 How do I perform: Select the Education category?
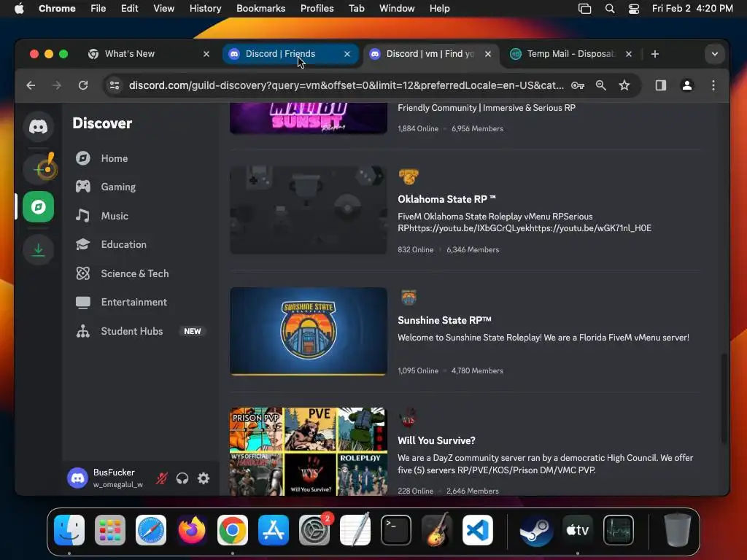coord(141,244)
